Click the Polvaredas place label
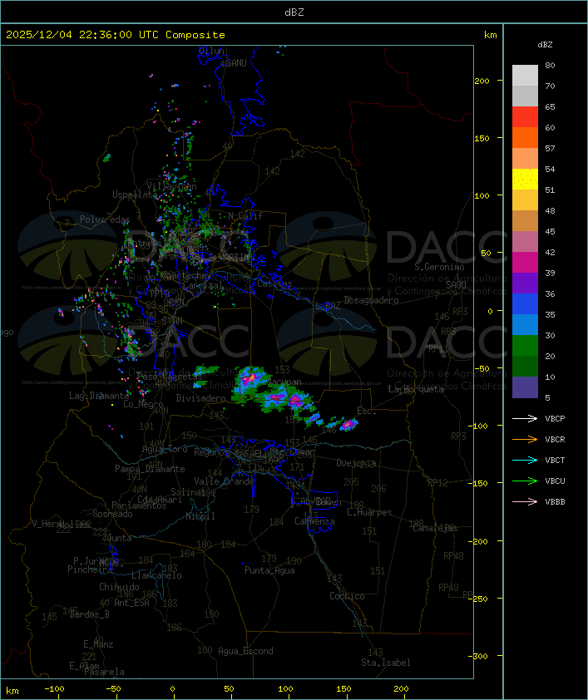 click(105, 219)
